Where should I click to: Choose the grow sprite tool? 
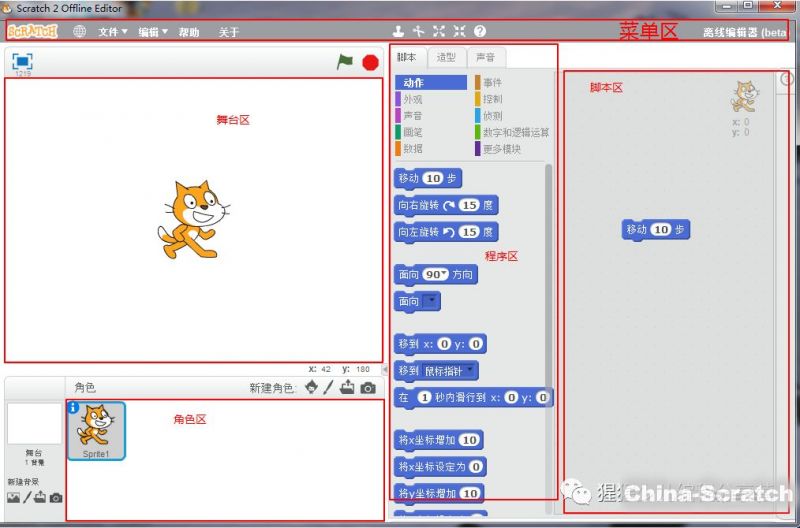pos(439,32)
